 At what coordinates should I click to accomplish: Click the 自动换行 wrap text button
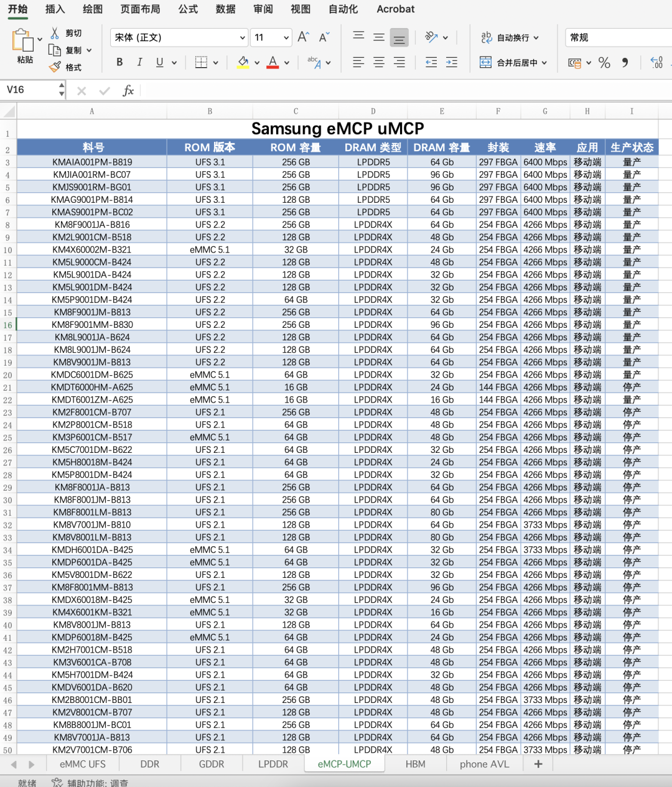coord(510,37)
